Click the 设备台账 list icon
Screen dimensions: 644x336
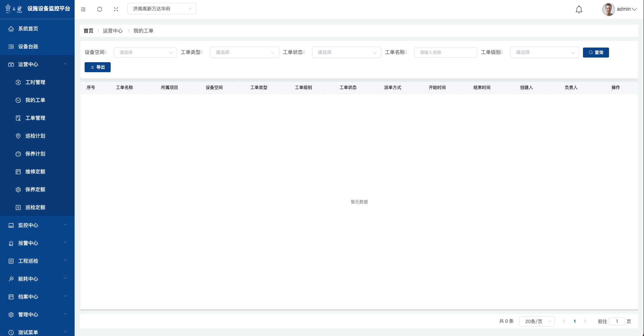tap(11, 46)
